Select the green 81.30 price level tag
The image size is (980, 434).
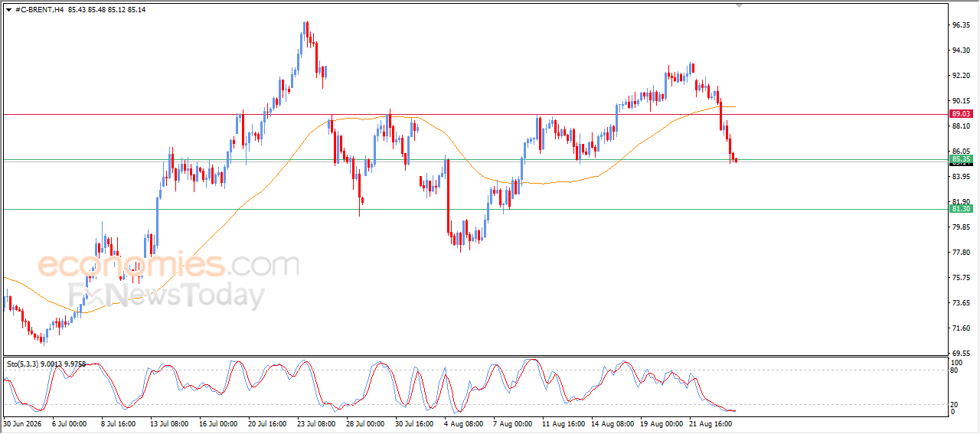[x=961, y=208]
